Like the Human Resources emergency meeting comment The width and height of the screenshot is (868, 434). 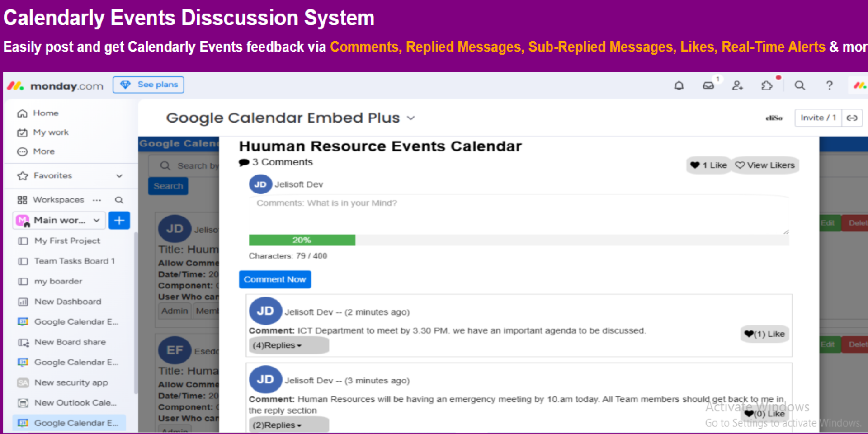pos(765,414)
